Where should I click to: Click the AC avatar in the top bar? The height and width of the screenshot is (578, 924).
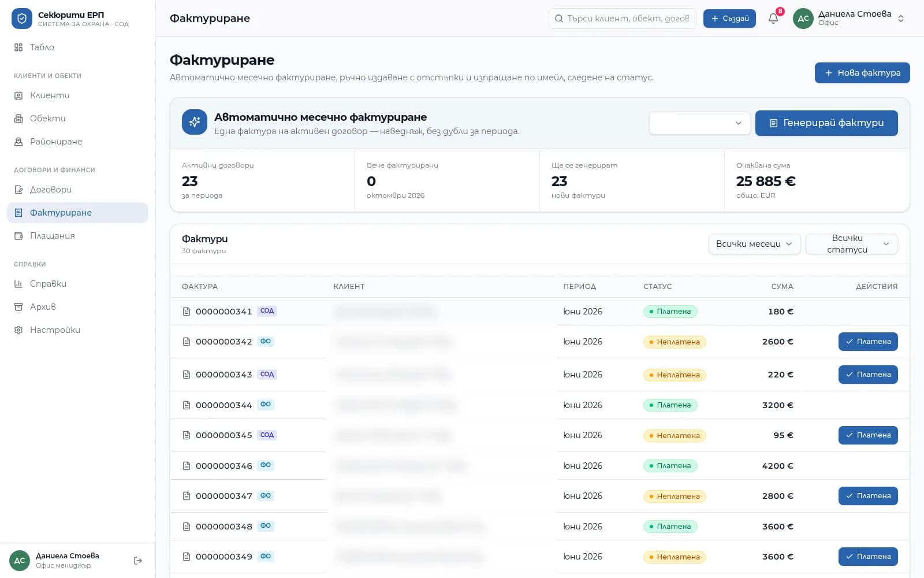coord(803,18)
